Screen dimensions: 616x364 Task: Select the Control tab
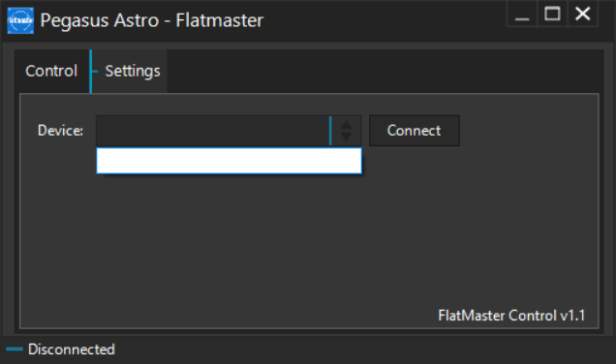click(x=51, y=71)
